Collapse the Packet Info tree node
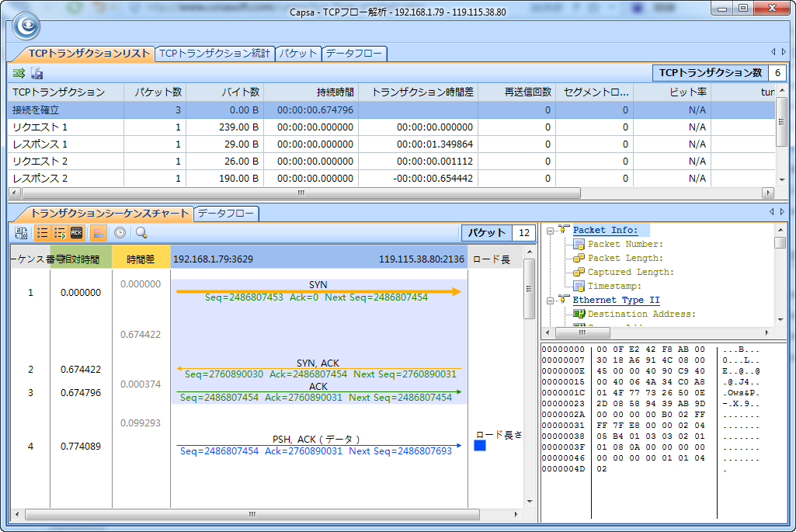The image size is (796, 532). (x=550, y=231)
